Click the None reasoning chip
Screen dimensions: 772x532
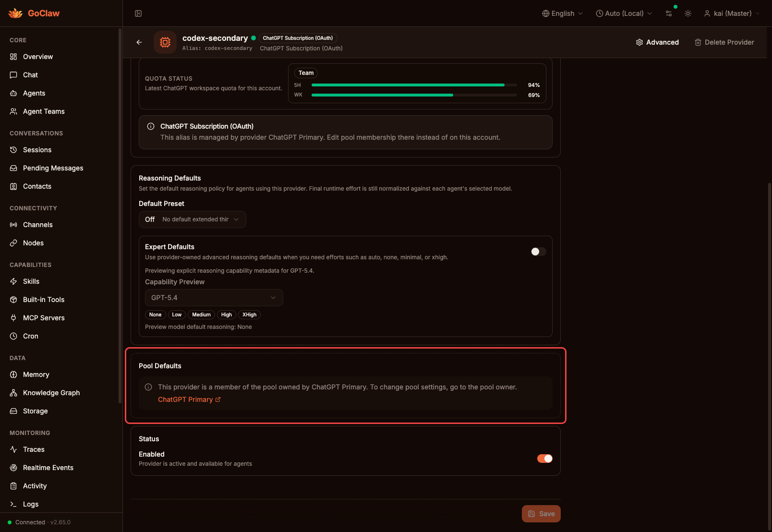[156, 315]
